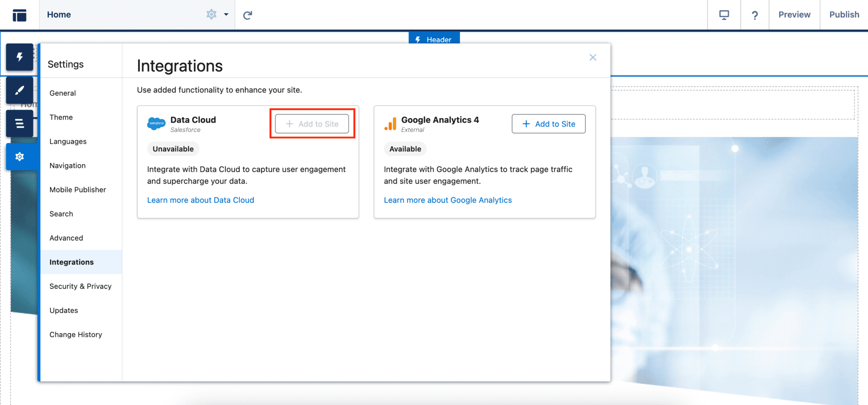Click the Salesforce logo on Data Cloud card

point(156,123)
